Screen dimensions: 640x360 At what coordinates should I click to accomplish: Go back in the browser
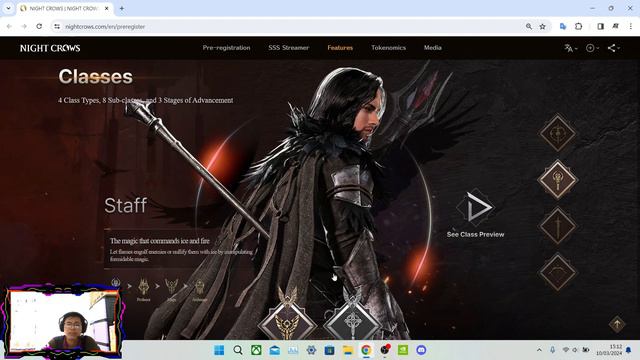click(x=9, y=27)
